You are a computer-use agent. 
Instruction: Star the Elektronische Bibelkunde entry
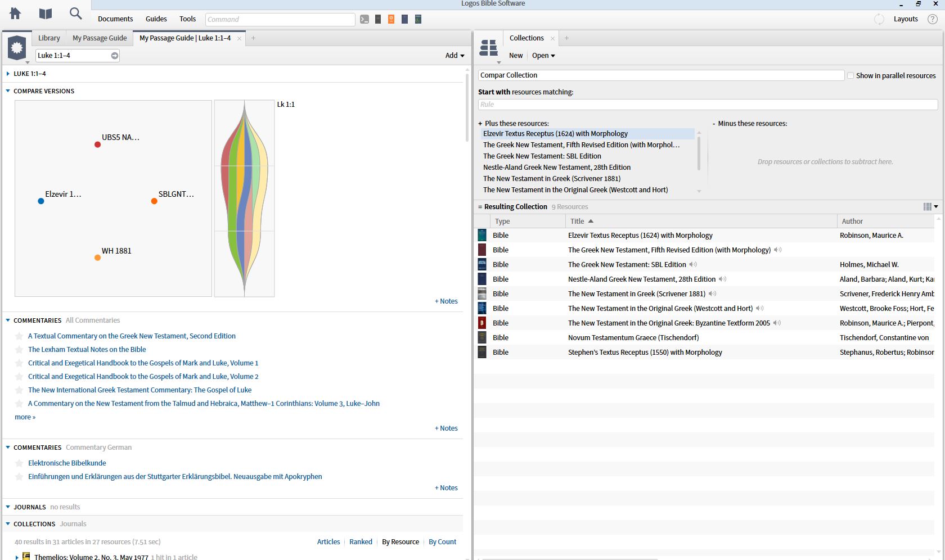point(19,463)
